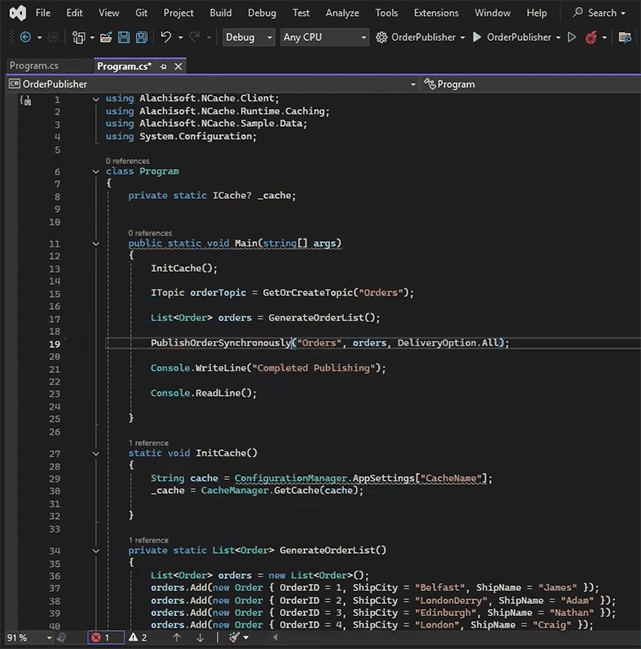This screenshot has height=649, width=641.
Task: Click '0 references' link above class Program
Action: point(127,160)
